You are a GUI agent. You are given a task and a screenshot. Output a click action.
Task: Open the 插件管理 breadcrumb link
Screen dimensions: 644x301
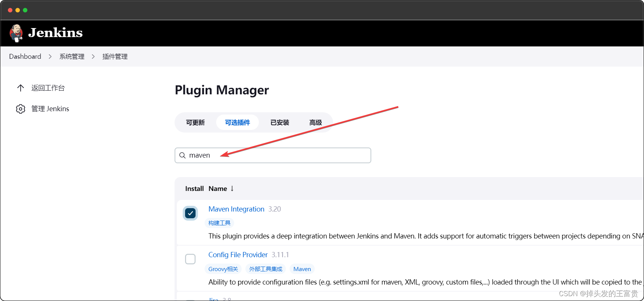point(115,57)
